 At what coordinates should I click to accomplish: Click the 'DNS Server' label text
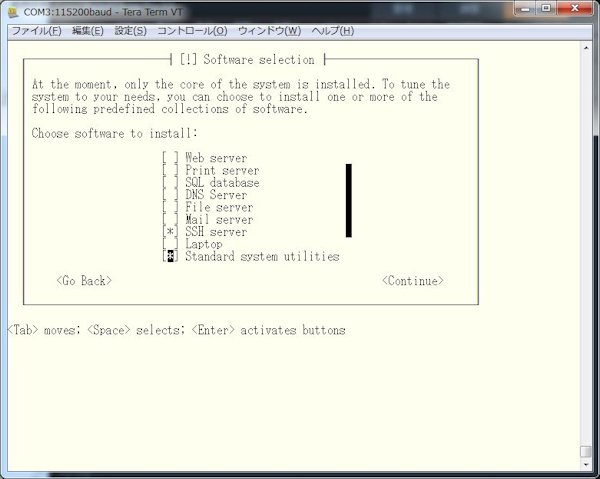tap(216, 194)
